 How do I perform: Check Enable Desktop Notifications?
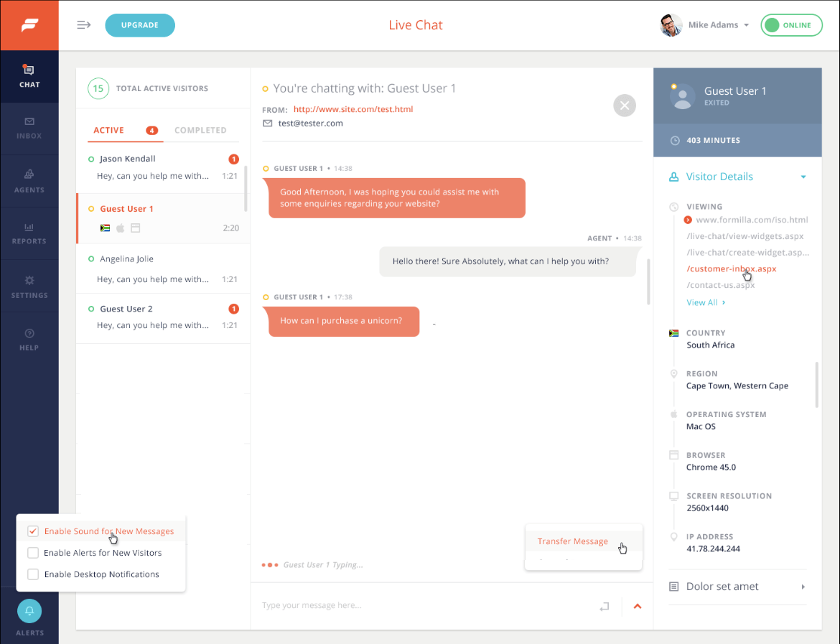(33, 574)
